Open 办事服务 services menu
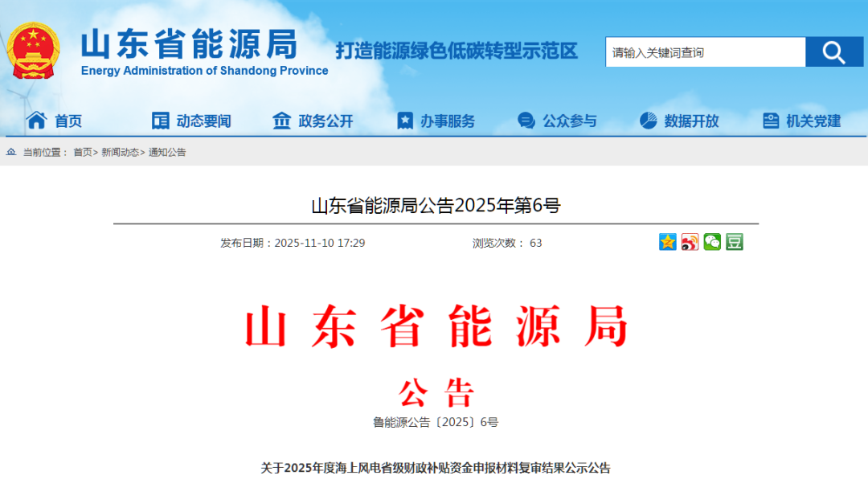 pyautogui.click(x=436, y=121)
